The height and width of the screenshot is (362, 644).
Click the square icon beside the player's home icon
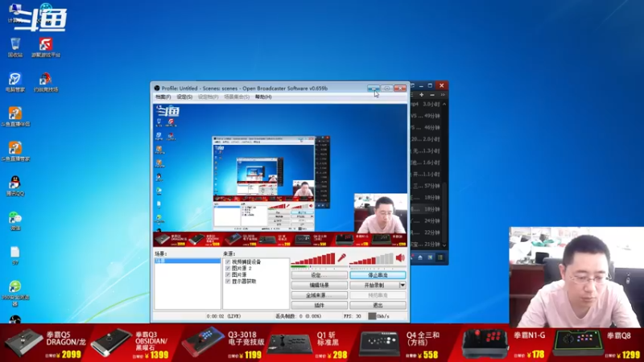[430, 257]
